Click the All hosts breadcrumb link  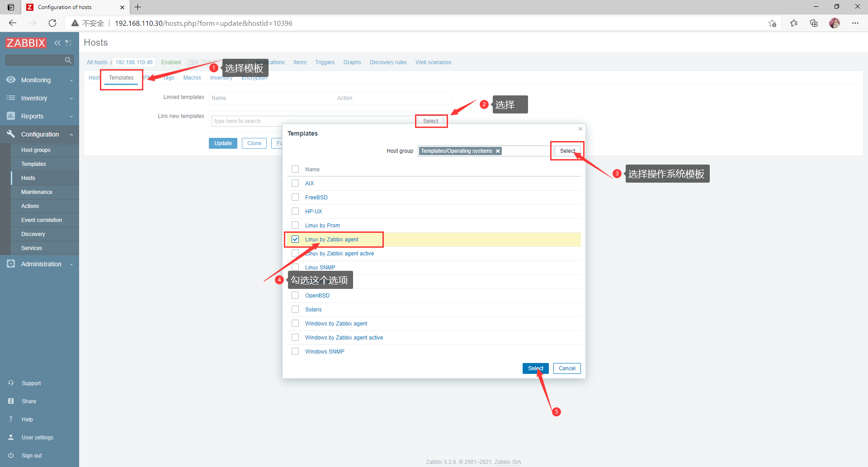(x=97, y=62)
